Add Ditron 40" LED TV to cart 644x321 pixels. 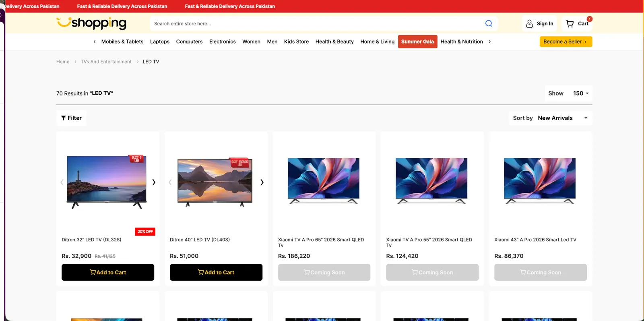pyautogui.click(x=216, y=272)
